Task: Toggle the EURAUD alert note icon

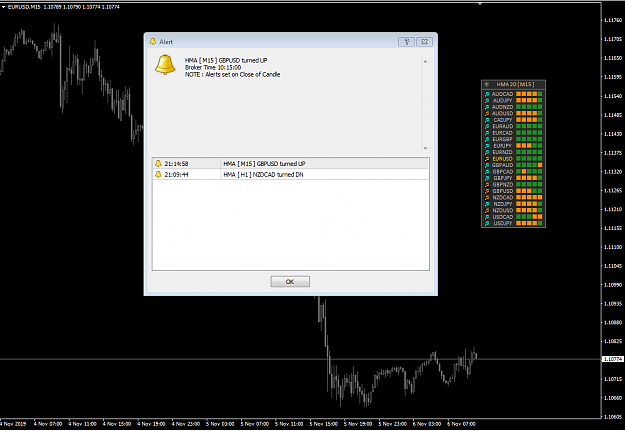Action: click(487, 126)
